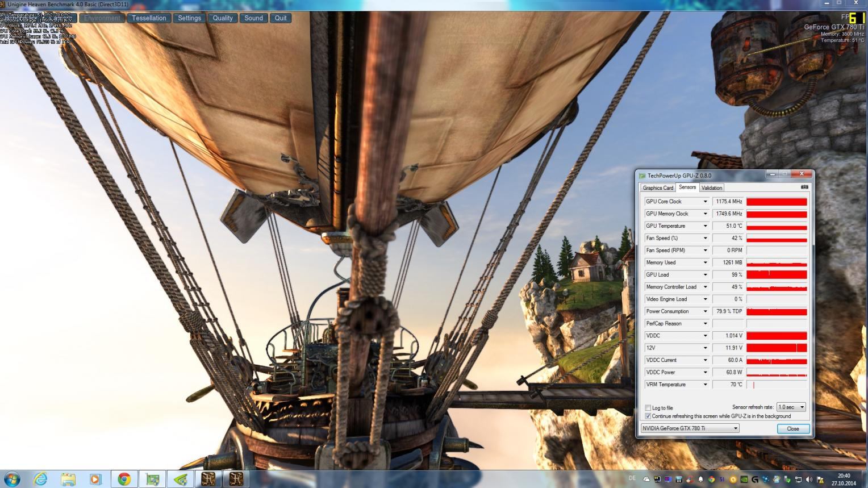Expand the Power Consumption sensor dropdown
Image resolution: width=868 pixels, height=488 pixels.
point(705,311)
